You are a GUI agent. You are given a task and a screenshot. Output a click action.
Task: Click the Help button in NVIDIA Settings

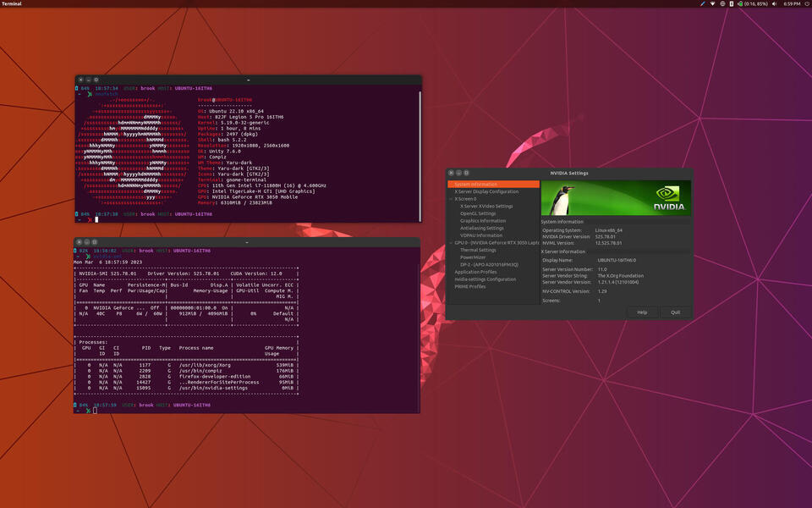642,312
